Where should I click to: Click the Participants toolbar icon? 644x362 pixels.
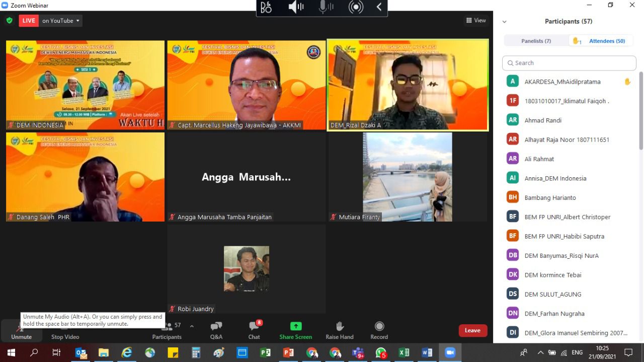coord(167,330)
